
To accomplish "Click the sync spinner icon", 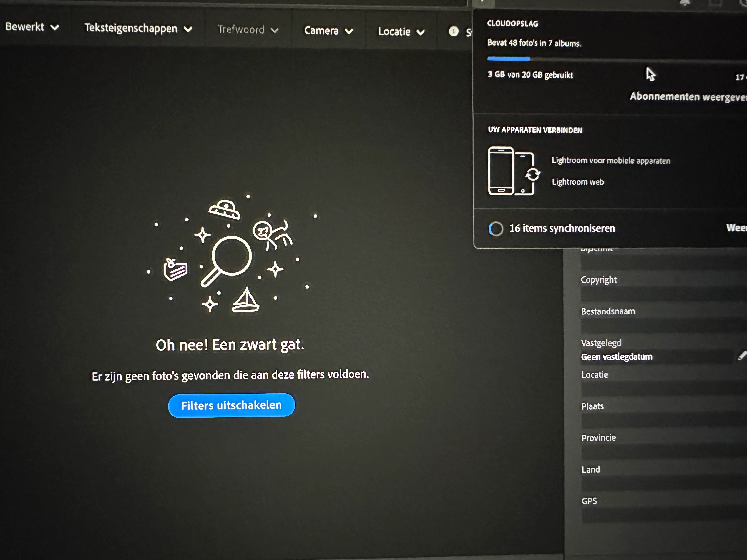I will 496,229.
